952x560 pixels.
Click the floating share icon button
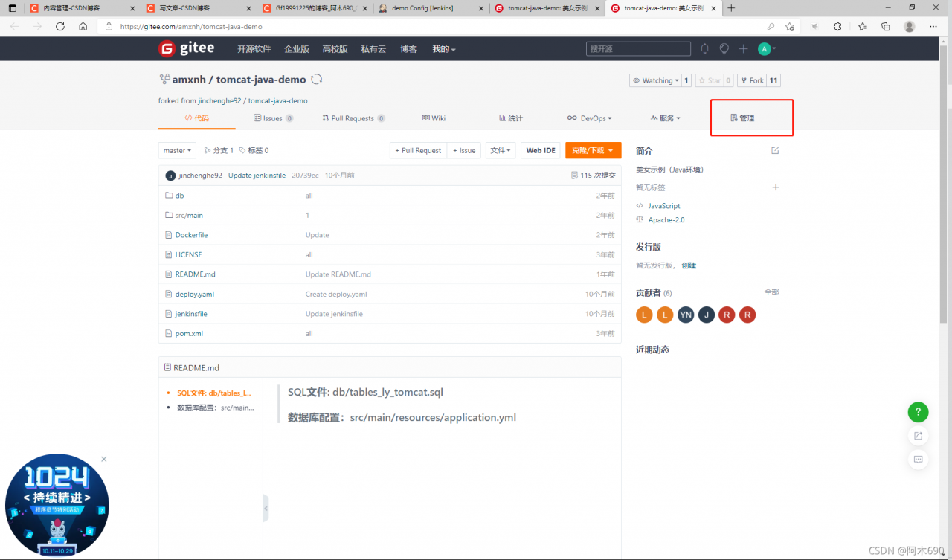(x=918, y=436)
